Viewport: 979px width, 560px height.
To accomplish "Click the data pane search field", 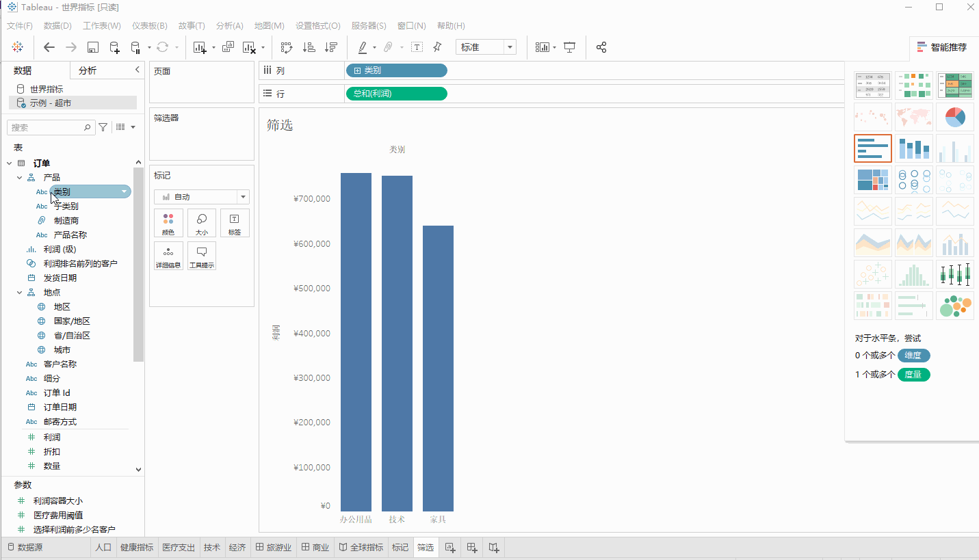I will [51, 127].
